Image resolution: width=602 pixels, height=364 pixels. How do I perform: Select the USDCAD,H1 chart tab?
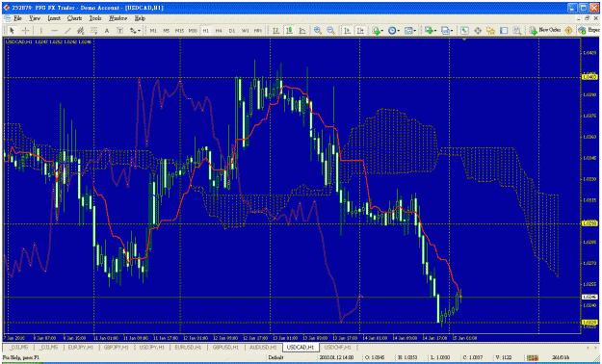click(x=301, y=347)
